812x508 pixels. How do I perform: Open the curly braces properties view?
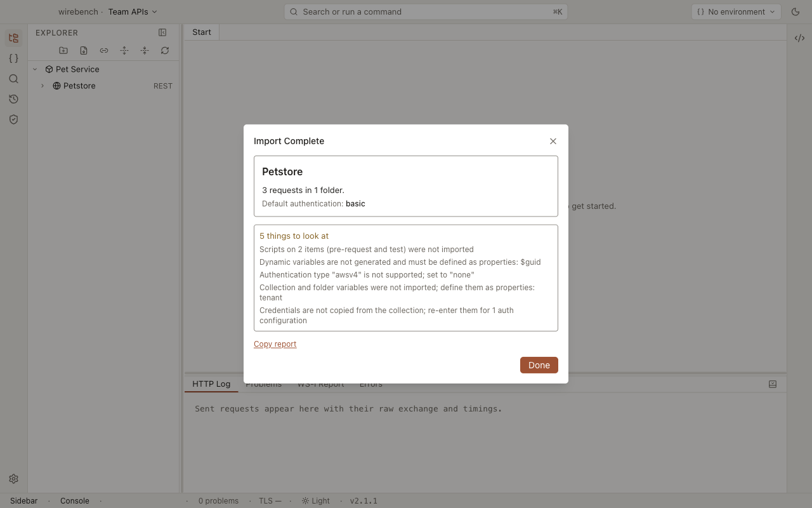(13, 58)
